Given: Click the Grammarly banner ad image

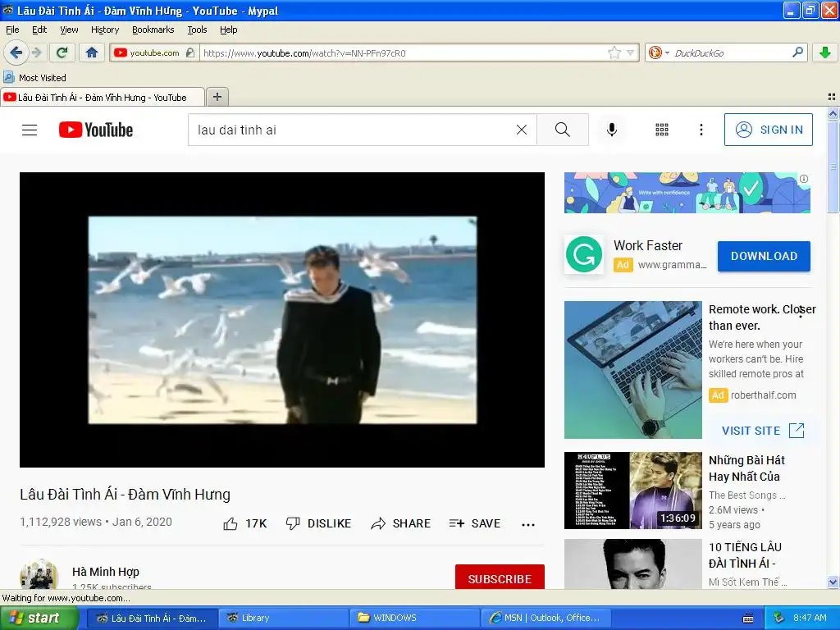Looking at the screenshot, I should point(687,193).
